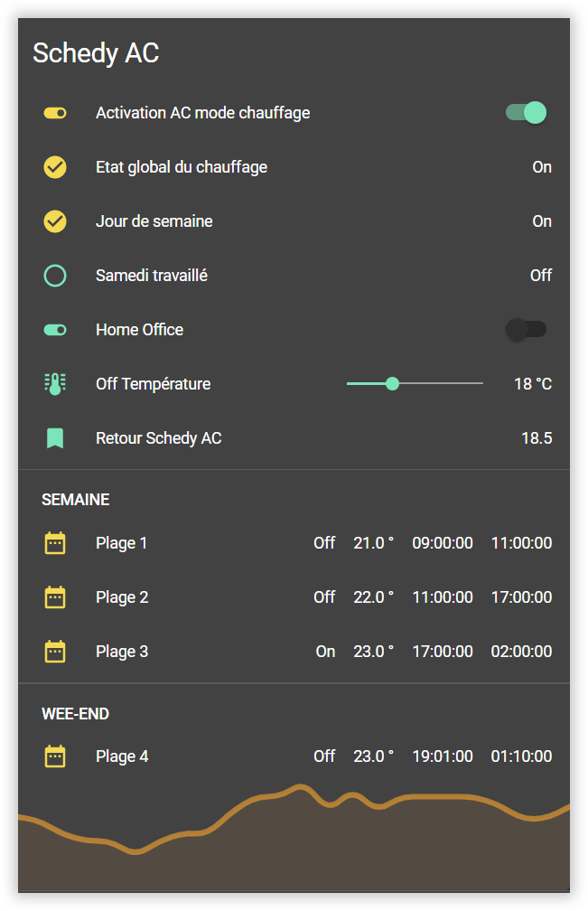Click Plage 4 end time 01:10:00
Image resolution: width=588 pixels, height=911 pixels.
(x=521, y=756)
